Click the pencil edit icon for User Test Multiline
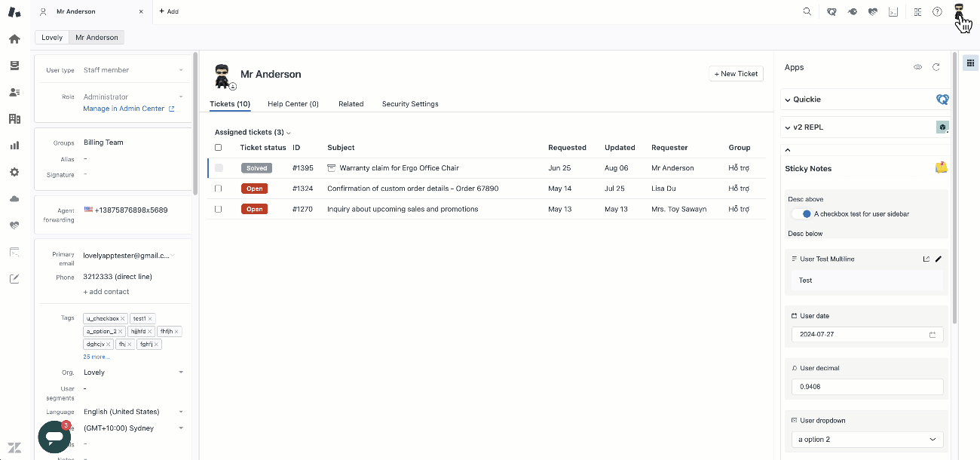The image size is (980, 460). [x=939, y=259]
